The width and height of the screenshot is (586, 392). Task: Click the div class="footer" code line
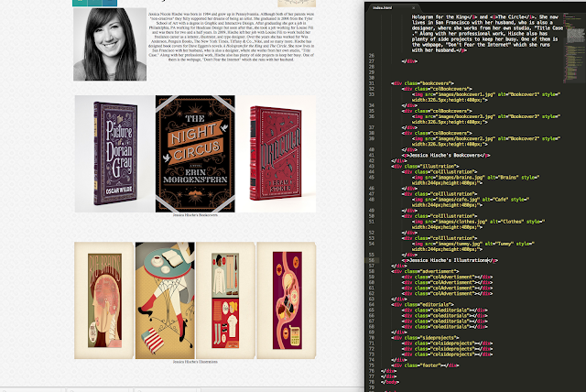(425, 365)
